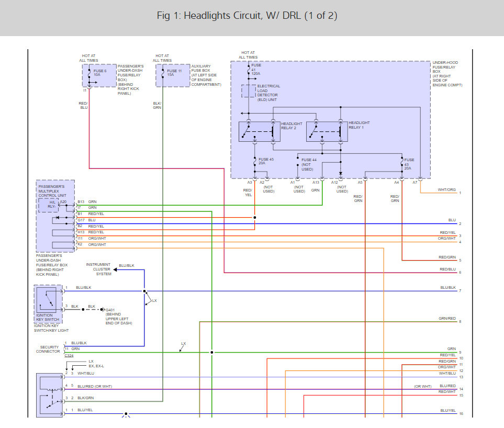Click the "GRN/RED" wire label at line 8
Image resolution: width=504 pixels, height=428 pixels.
[x=447, y=318]
